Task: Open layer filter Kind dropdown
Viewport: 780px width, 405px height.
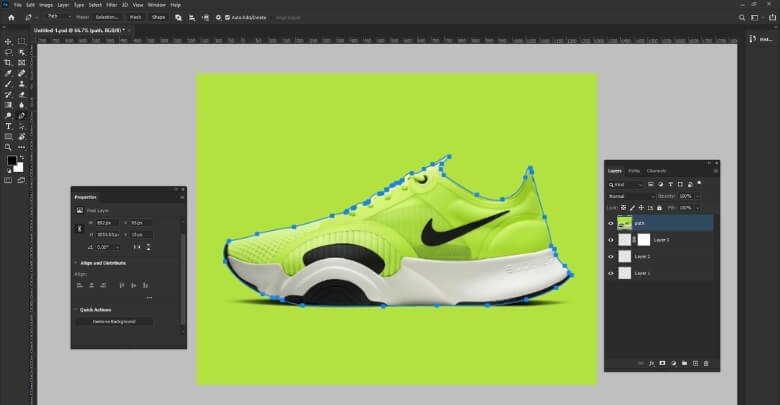Action: coord(625,185)
